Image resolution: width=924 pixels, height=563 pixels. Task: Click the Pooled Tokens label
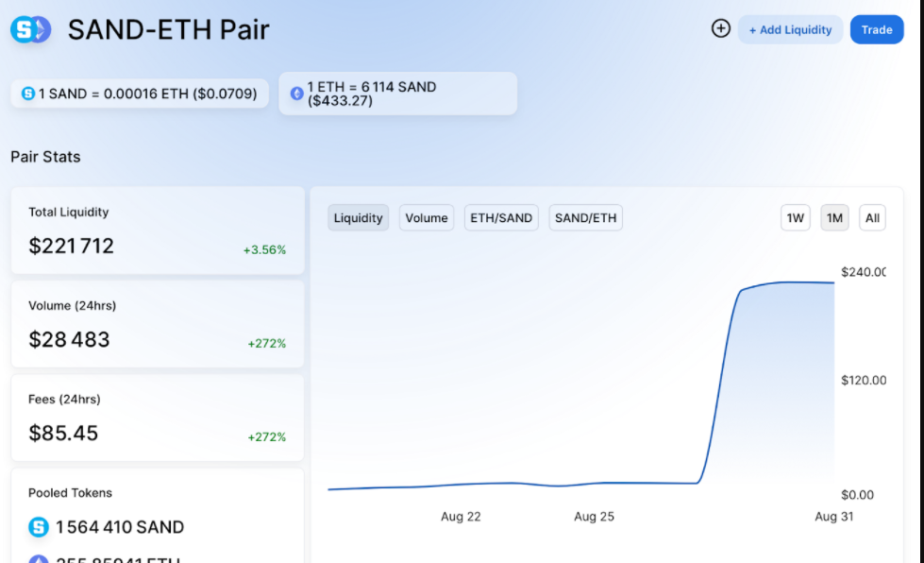coord(70,493)
